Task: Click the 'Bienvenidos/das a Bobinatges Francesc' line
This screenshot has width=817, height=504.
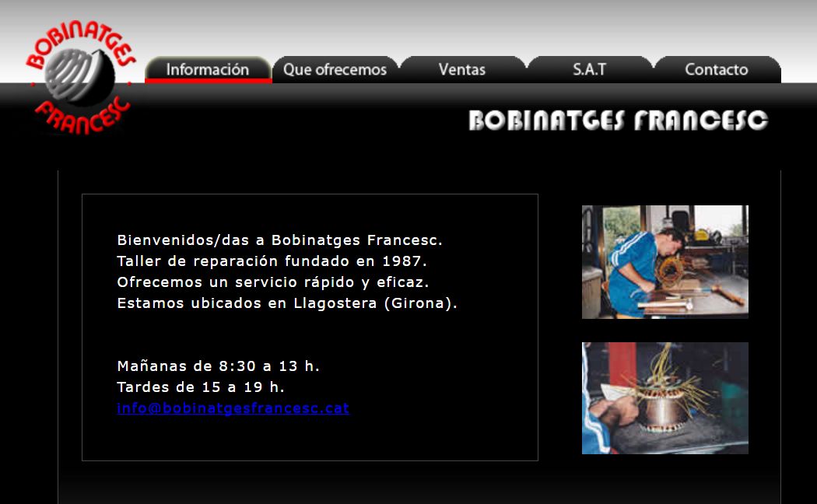Action: click(279, 240)
